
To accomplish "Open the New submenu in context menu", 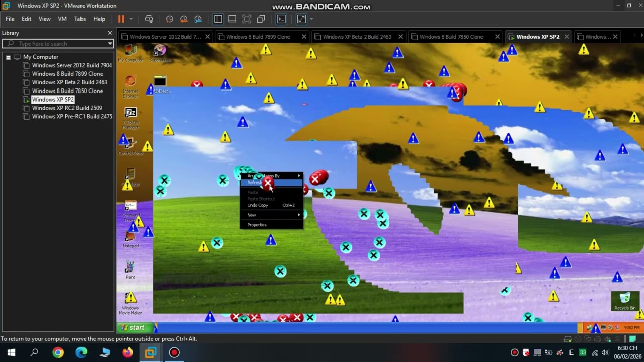I will (x=272, y=215).
